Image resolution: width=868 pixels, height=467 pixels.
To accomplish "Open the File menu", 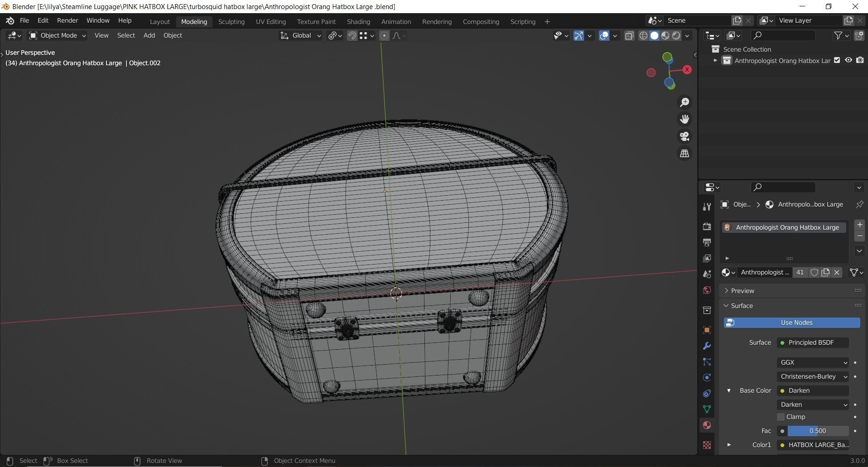I will click(24, 21).
